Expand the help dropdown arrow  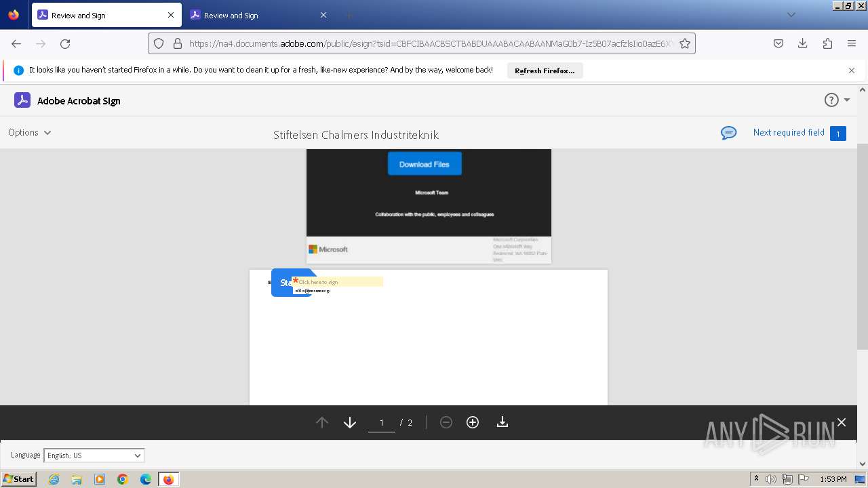[x=847, y=100]
